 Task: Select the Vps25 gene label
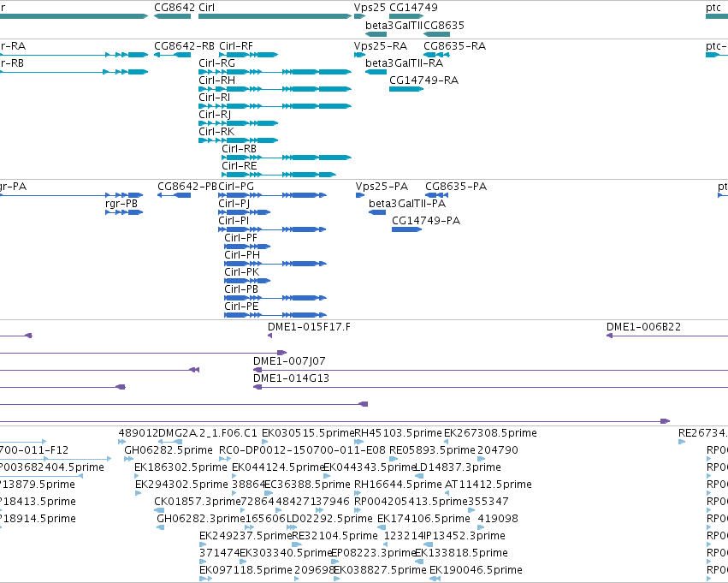tap(370, 8)
